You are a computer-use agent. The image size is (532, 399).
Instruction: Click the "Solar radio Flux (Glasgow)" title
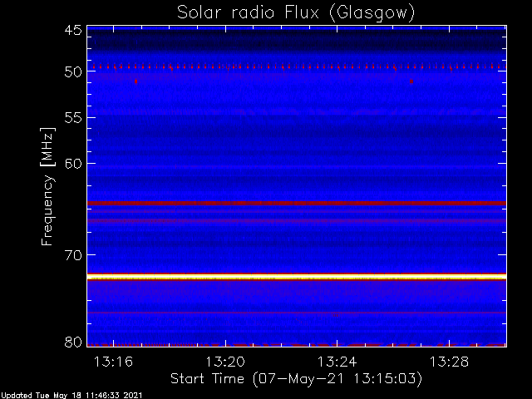(296, 13)
